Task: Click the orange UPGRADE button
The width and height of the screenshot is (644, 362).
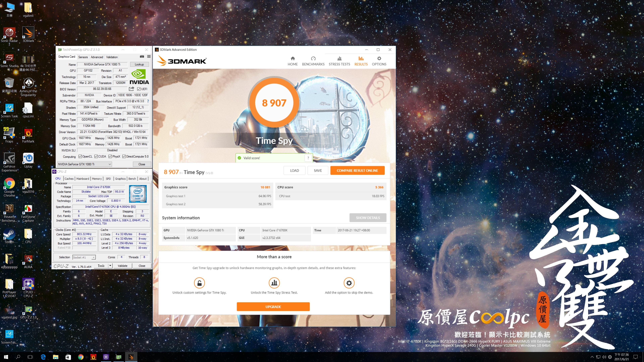Action: tap(273, 307)
